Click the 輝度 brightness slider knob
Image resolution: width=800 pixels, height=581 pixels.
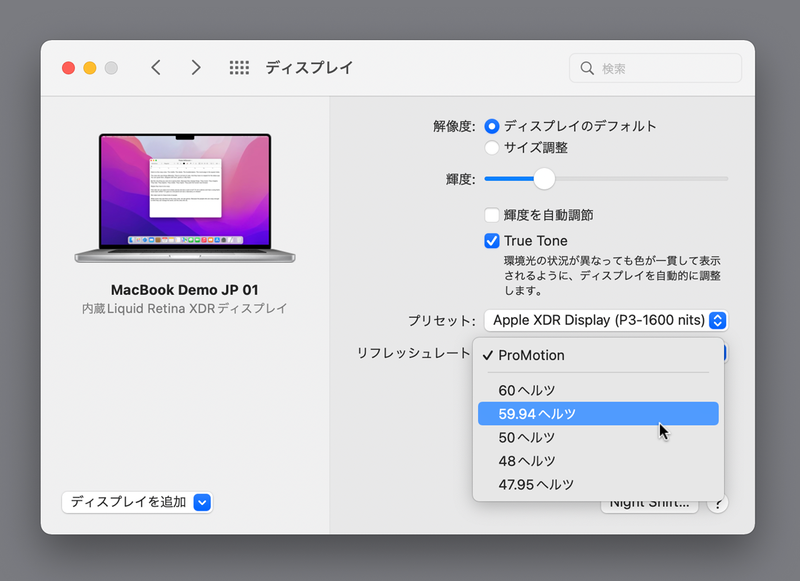pyautogui.click(x=544, y=179)
